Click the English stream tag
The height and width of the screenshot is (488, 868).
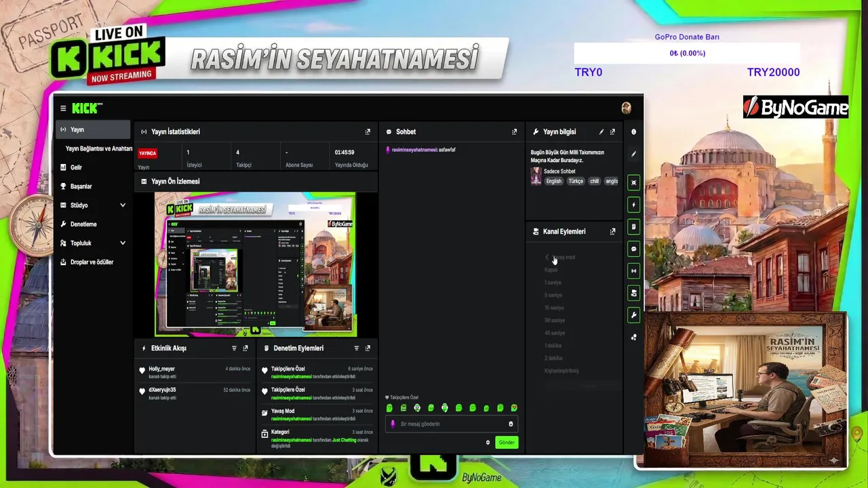(x=554, y=182)
